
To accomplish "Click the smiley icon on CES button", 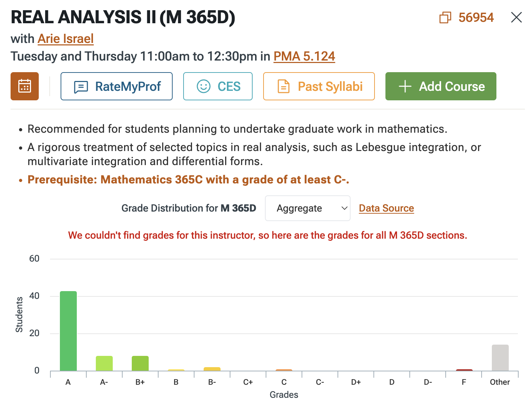I will point(203,86).
